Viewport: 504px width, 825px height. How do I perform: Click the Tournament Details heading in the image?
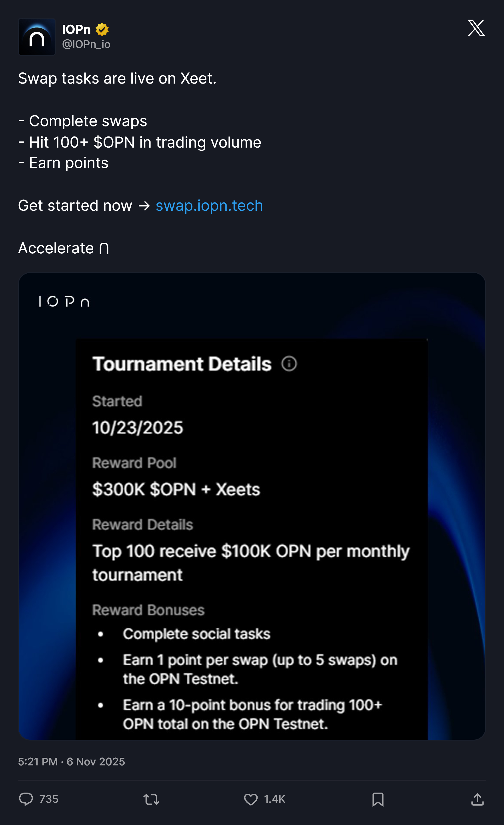(182, 364)
